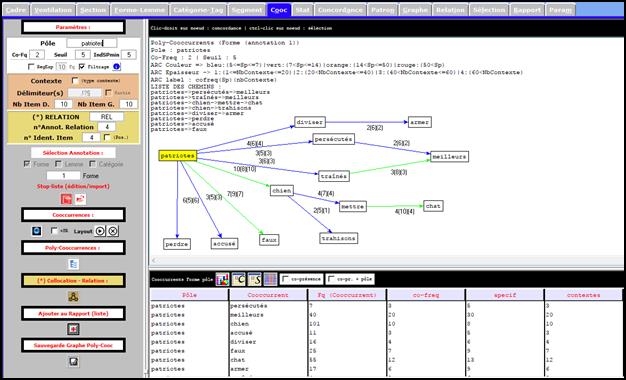Stop the graph layout with the X button
The width and height of the screenshot is (626, 380).
(x=113, y=231)
